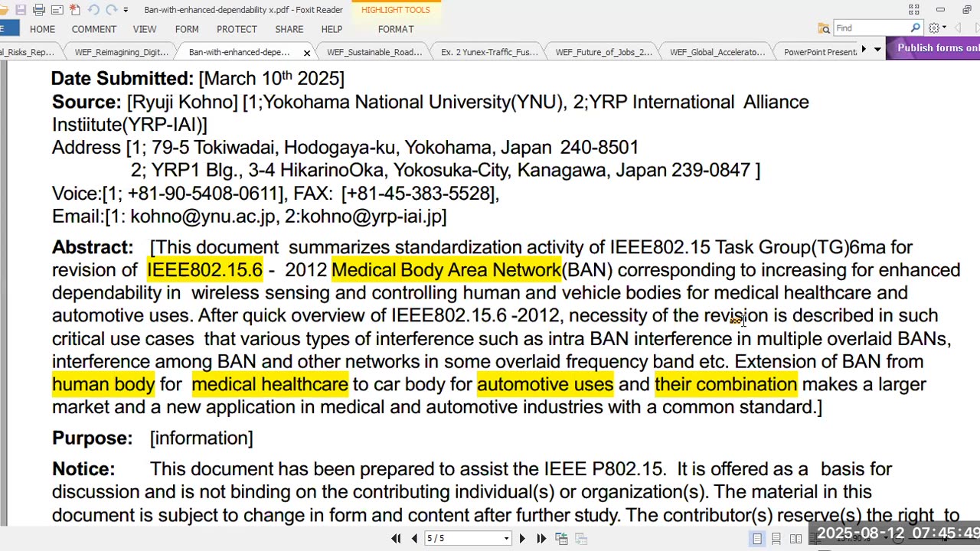Open the SHARE ribbon tab

(x=289, y=29)
